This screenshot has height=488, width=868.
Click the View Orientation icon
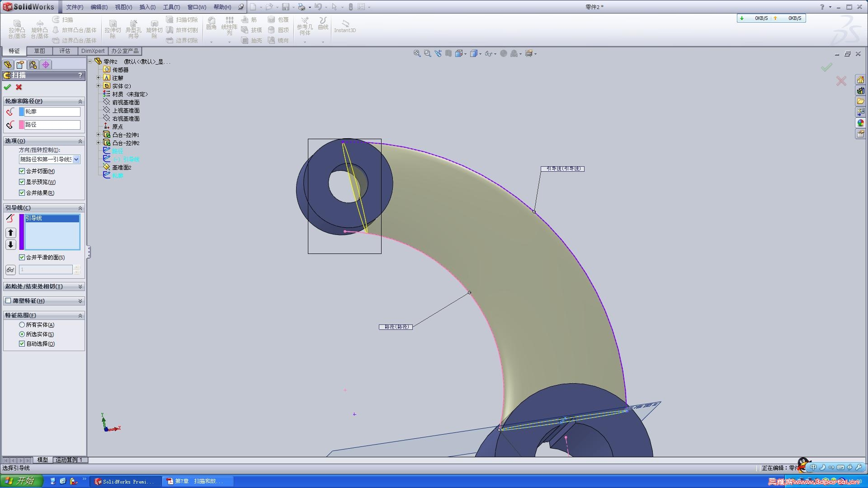[459, 53]
